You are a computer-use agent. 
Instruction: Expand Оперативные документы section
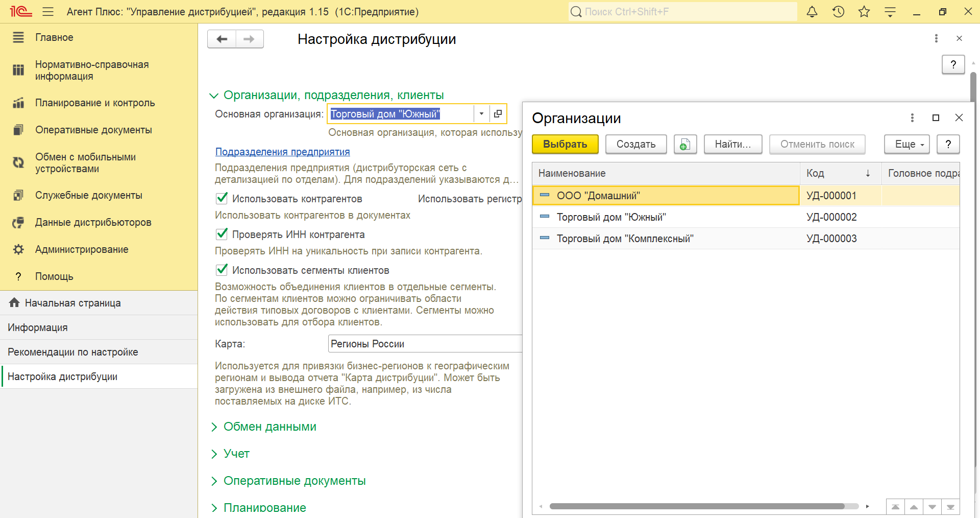[x=214, y=481]
